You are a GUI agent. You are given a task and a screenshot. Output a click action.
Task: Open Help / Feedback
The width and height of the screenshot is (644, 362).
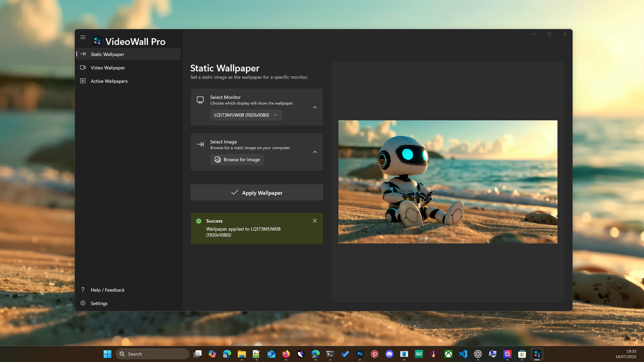coord(128,290)
